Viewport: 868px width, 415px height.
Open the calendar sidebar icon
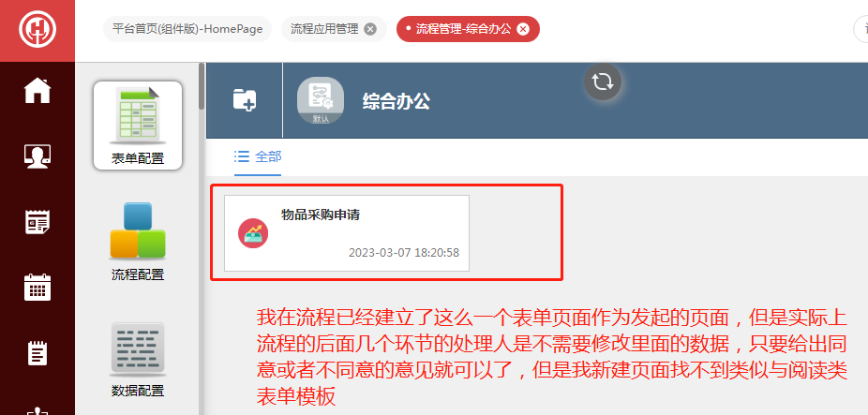click(x=37, y=288)
